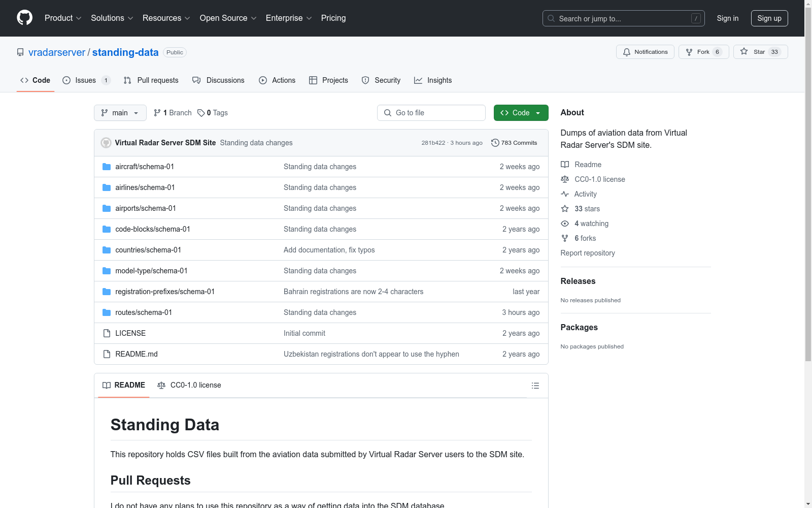The image size is (812, 508).
Task: Click the page vertical scrollbar thumb
Action: [808, 185]
